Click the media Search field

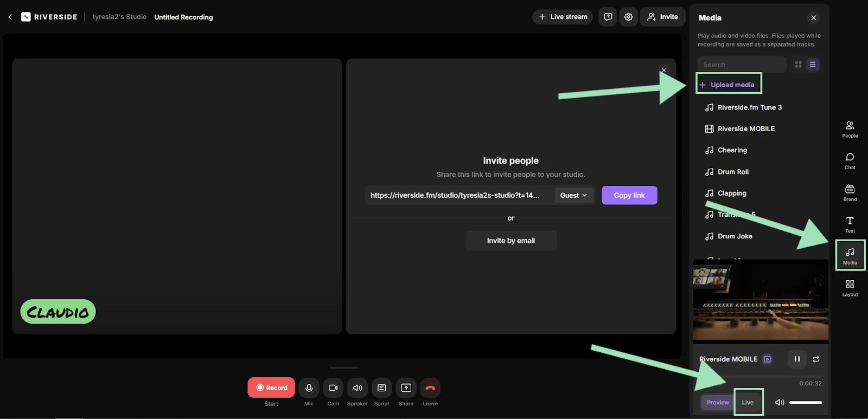click(x=742, y=65)
